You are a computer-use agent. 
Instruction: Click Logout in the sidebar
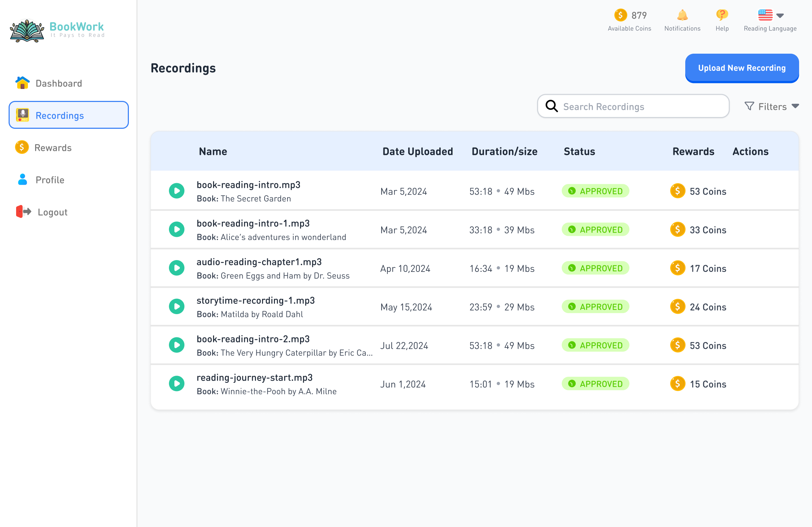click(52, 212)
